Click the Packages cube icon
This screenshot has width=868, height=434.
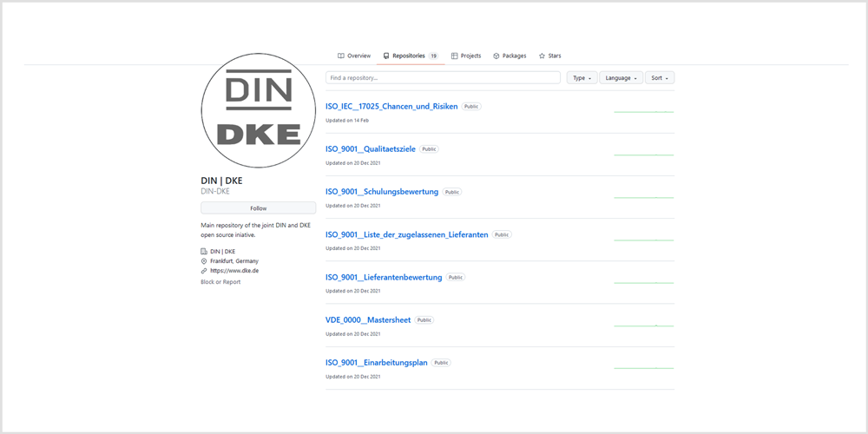click(496, 56)
